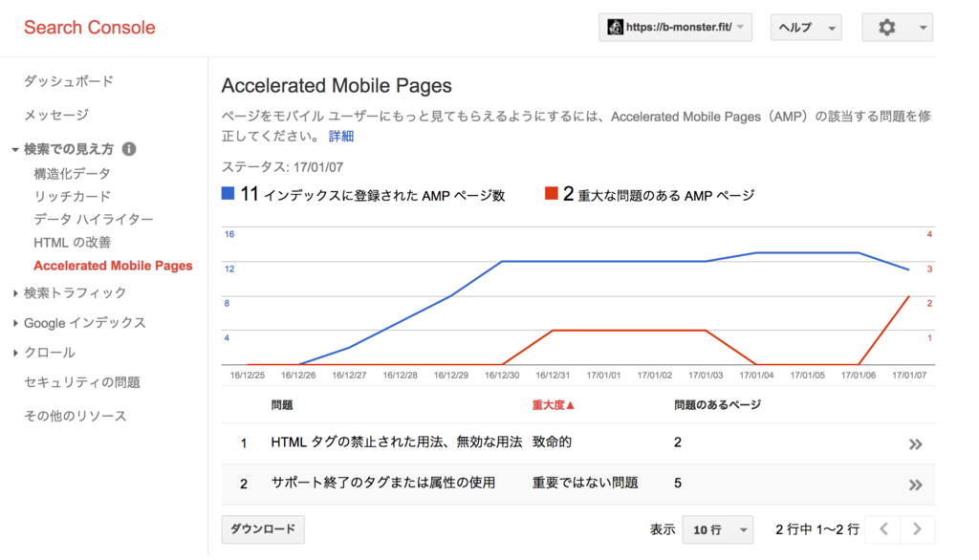979x560 pixels.
Task: Open the ヘルプ dropdown menu
Action: coord(806,28)
